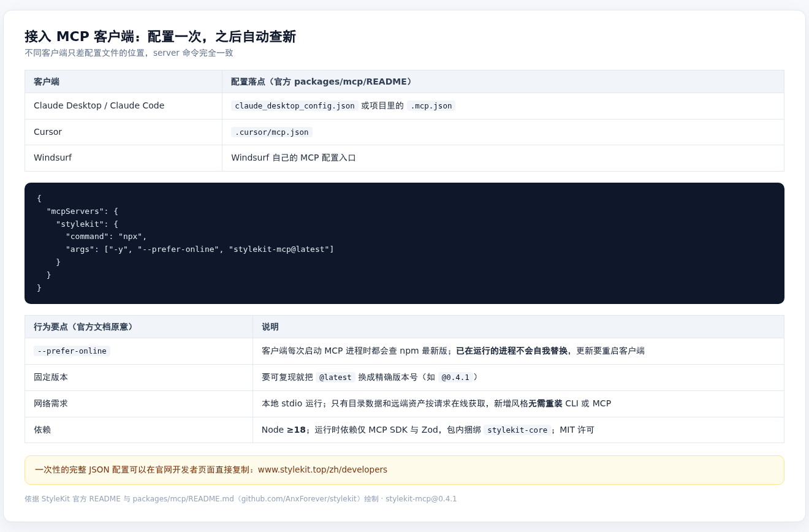The width and height of the screenshot is (809, 532).
Task: Click the '"command": "npx",' code line
Action: pos(106,237)
